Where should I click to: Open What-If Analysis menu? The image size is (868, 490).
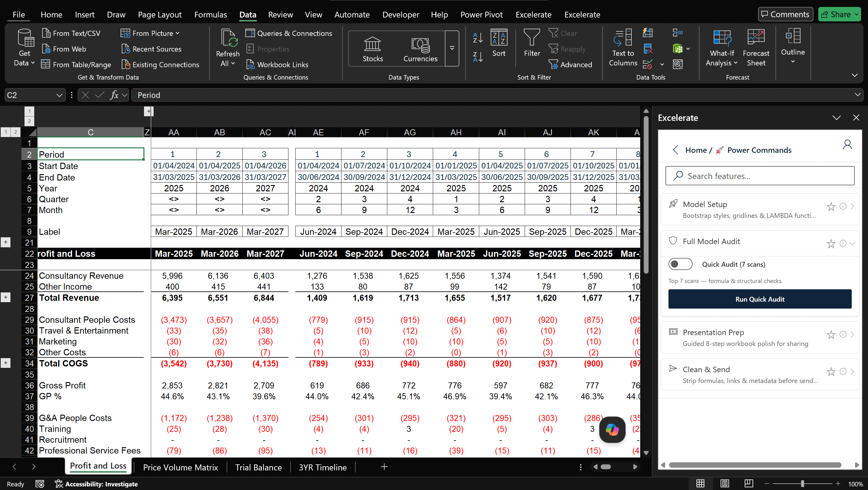pos(722,48)
